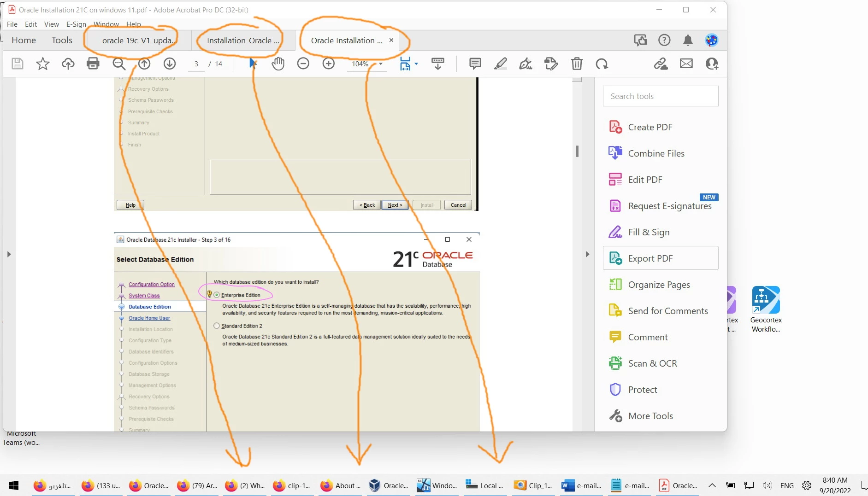The width and height of the screenshot is (868, 496).
Task: Expand the left navigation pane arrow
Action: pyautogui.click(x=9, y=254)
